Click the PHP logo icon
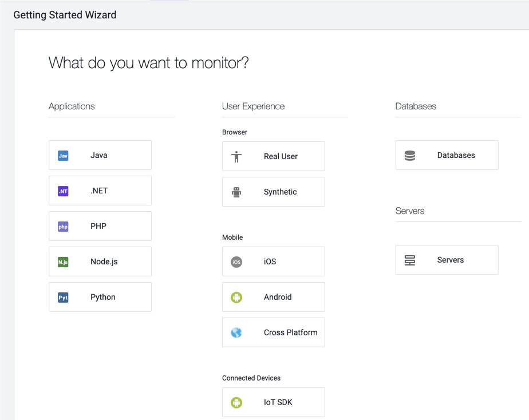Screen dimensions: 529x420 (x=63, y=227)
